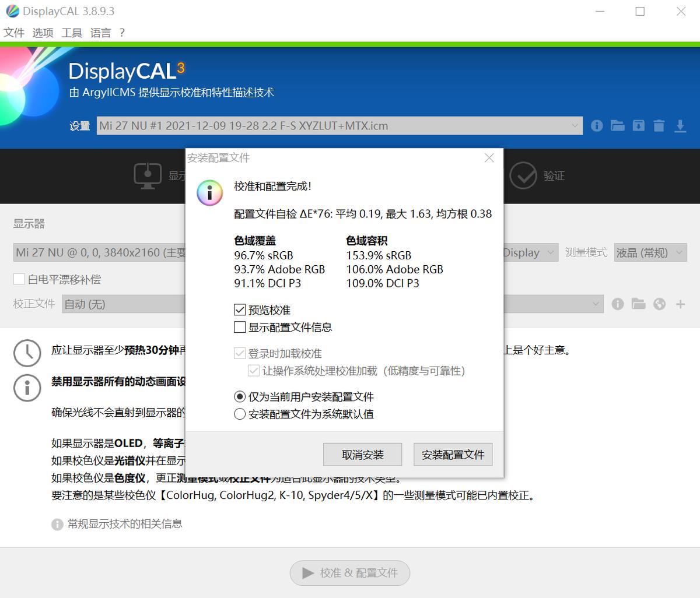This screenshot has width=700, height=598.
Task: Click the green progress bar below the menu
Action: point(350,41)
